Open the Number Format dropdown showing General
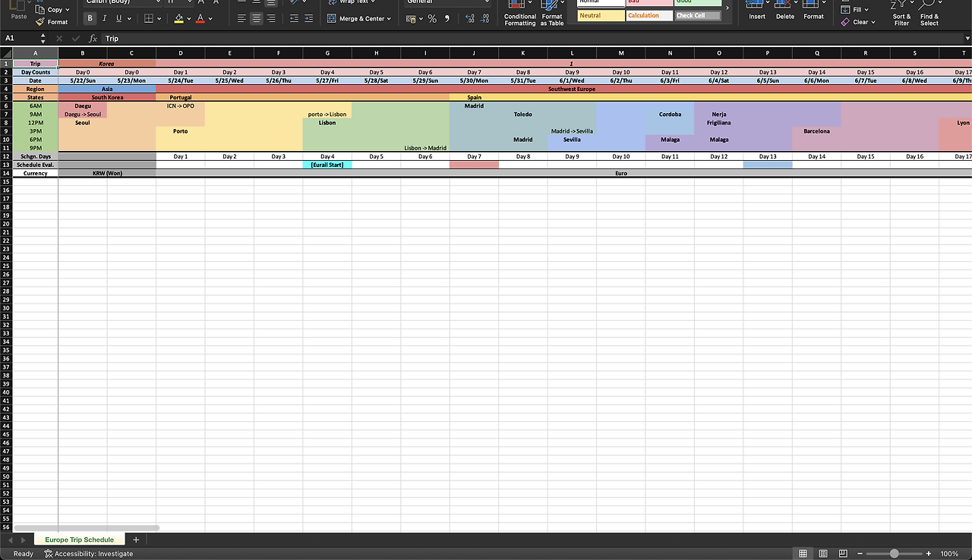972x560 pixels. pos(446,2)
